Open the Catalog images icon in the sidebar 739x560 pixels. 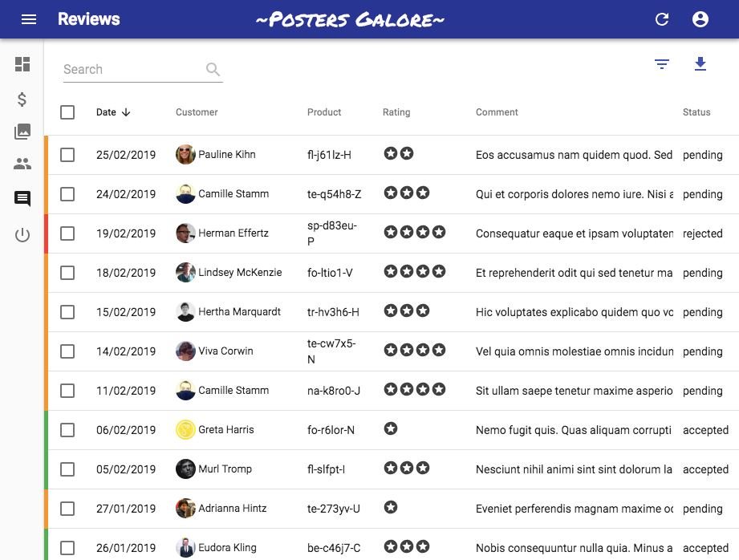tap(22, 132)
